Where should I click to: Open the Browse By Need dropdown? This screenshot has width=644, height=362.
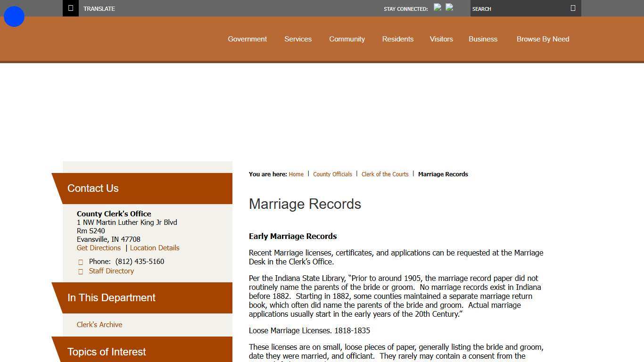pos(543,39)
